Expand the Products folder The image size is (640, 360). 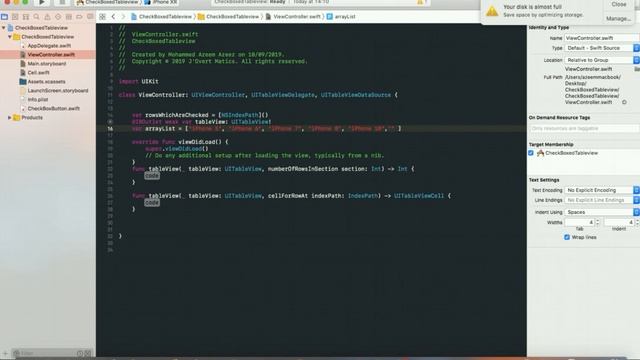pyautogui.click(x=10, y=118)
